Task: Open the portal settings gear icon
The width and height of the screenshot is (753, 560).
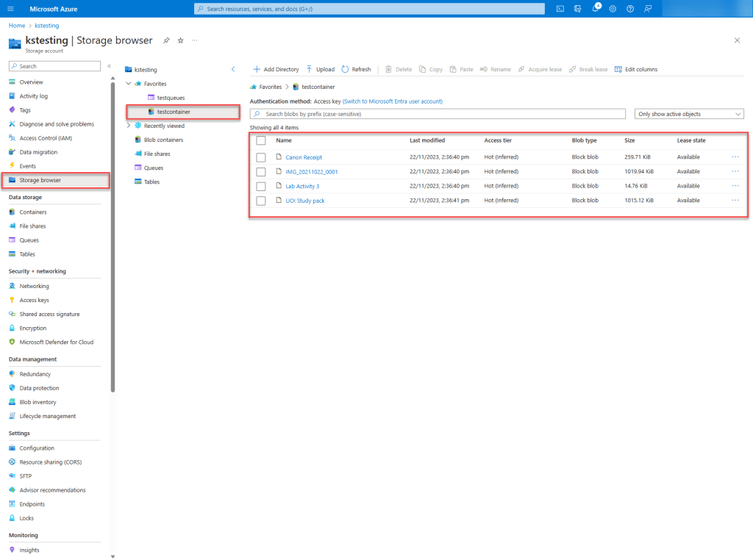Action: coord(613,9)
